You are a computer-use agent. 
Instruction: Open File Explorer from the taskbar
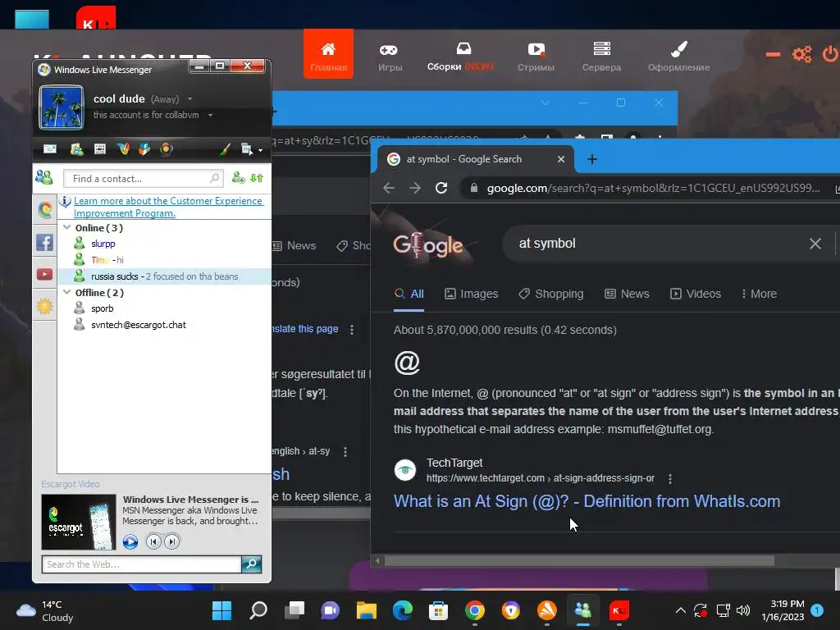[x=367, y=610]
